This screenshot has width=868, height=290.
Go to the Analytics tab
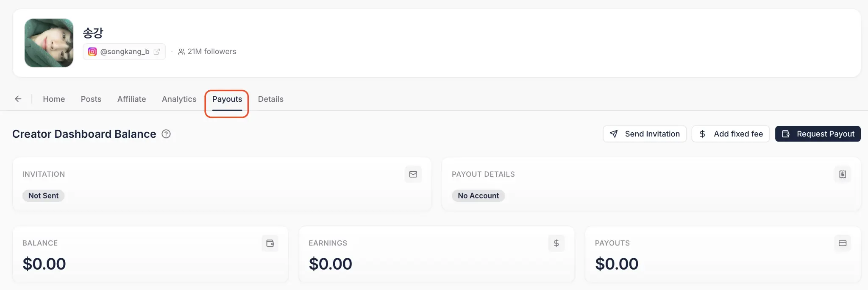coord(179,99)
